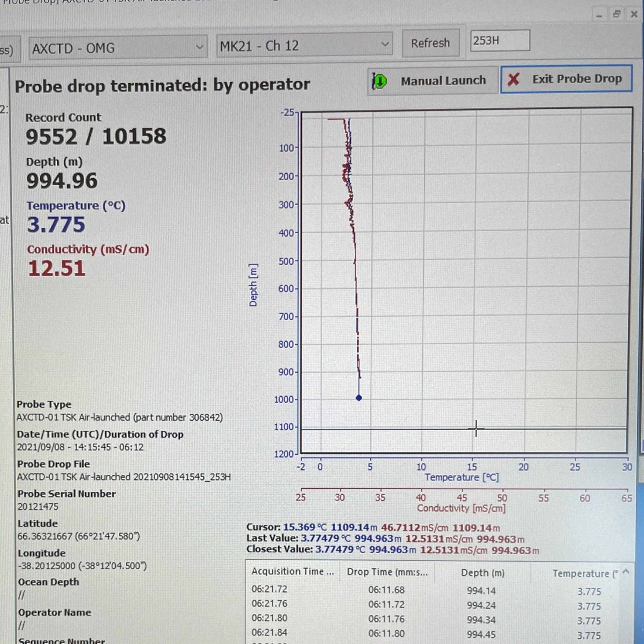
Task: Click the red X Exit Probe Drop icon
Action: click(513, 79)
